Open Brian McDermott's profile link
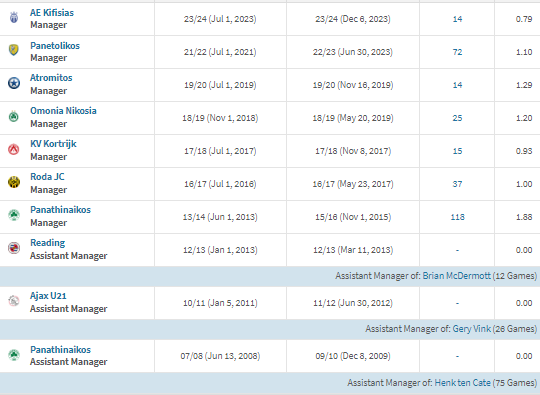This screenshot has height=395, width=540. [456, 276]
